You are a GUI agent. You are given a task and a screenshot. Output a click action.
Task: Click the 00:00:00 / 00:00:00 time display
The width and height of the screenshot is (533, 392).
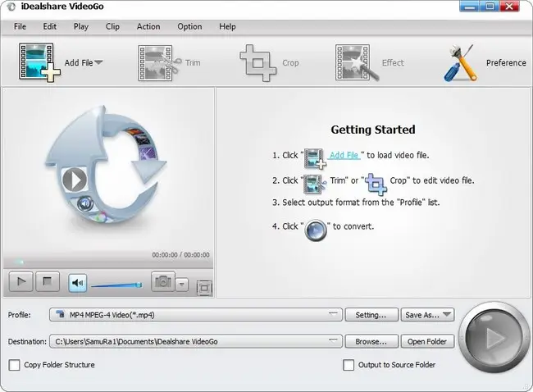tap(180, 255)
